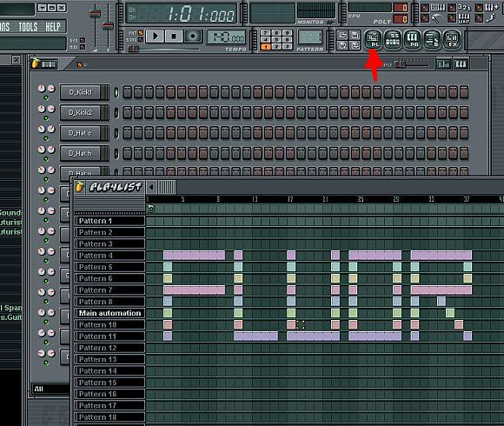Switch to PAT pattern mode

click(x=141, y=33)
